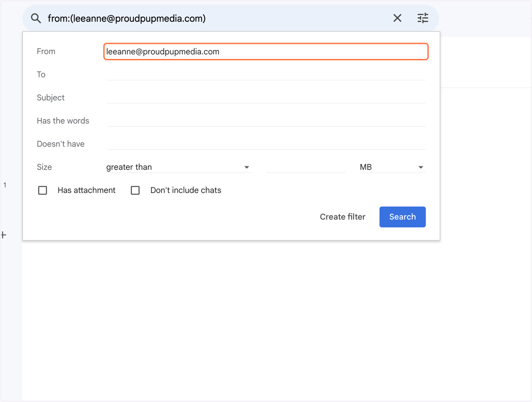Focus the Subject input field
Screen dimensions: 532x402
[x=266, y=98]
